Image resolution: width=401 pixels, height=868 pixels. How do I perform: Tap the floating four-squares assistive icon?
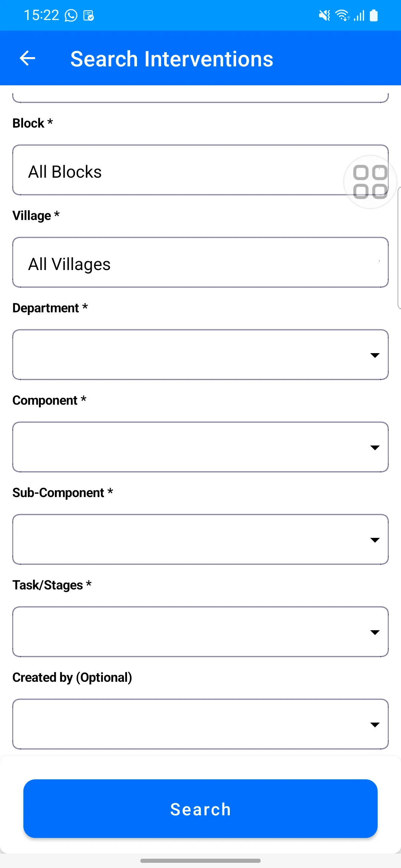(x=370, y=182)
